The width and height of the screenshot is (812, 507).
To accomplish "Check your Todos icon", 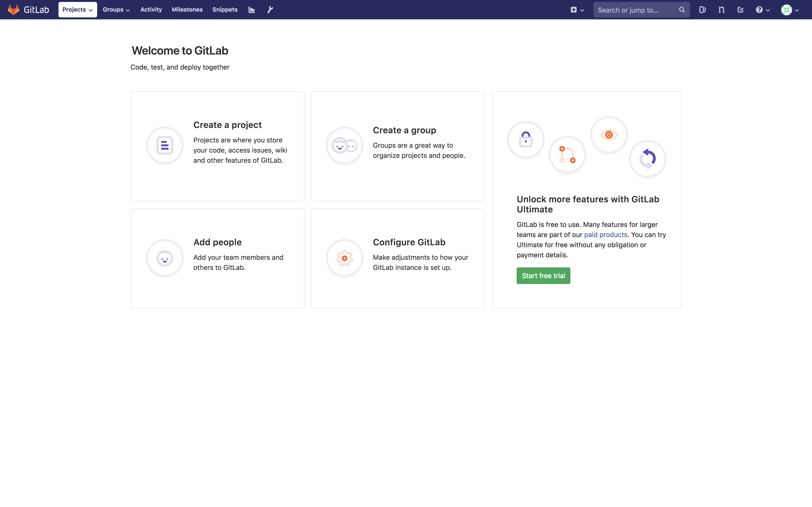I will pyautogui.click(x=740, y=10).
